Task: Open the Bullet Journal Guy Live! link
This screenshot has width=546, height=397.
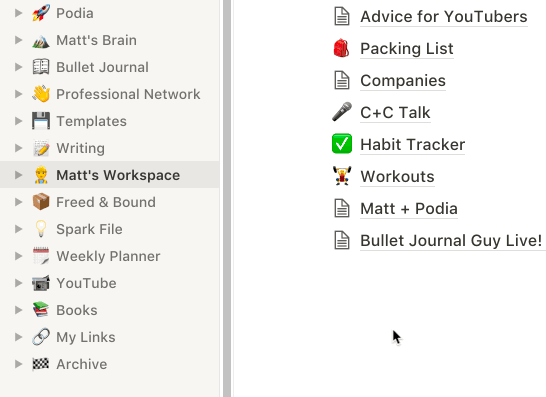Action: (451, 241)
